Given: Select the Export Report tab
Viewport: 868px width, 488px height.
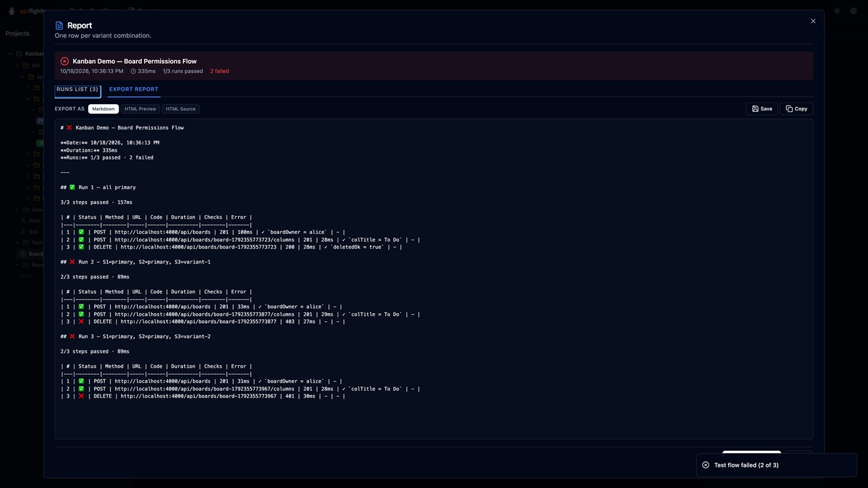Looking at the screenshot, I should 133,90.
